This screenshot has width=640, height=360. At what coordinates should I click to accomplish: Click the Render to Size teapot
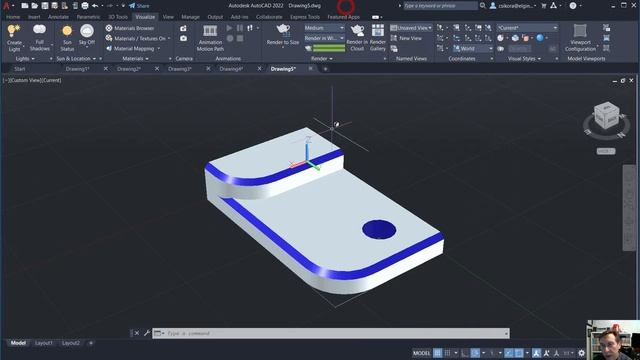tap(283, 29)
